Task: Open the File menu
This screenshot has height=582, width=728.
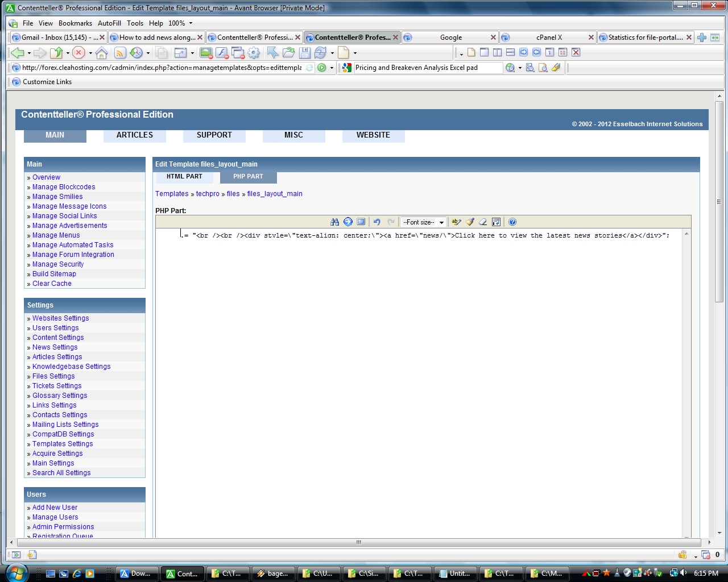Action: pyautogui.click(x=28, y=23)
